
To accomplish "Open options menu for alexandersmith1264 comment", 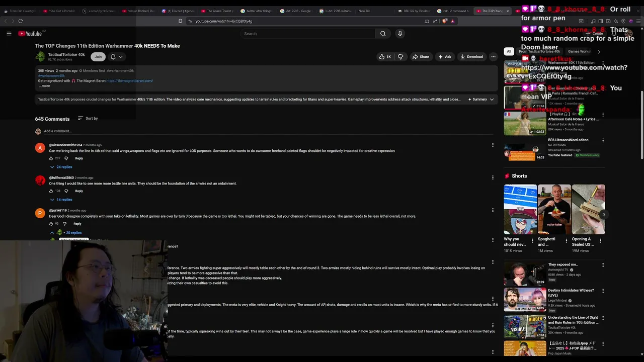I will click(493, 145).
